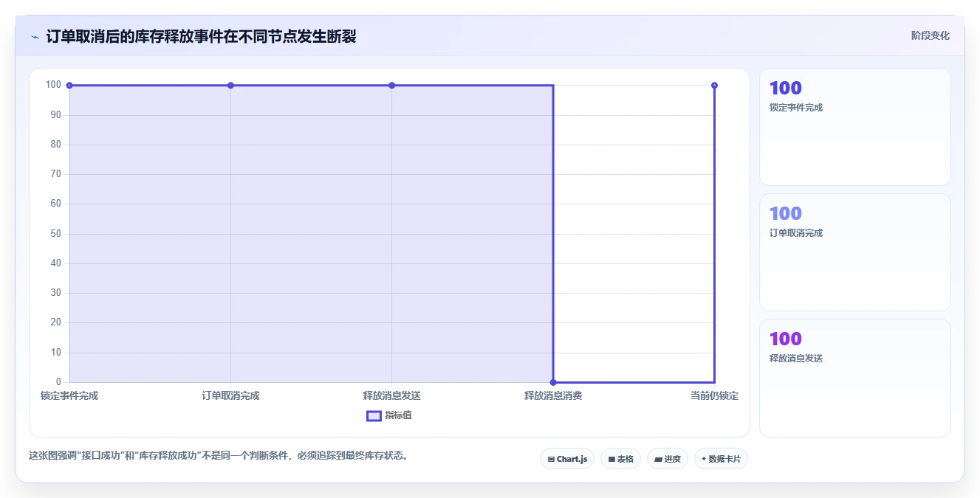Click the data point at 释放消息发送

(x=391, y=86)
